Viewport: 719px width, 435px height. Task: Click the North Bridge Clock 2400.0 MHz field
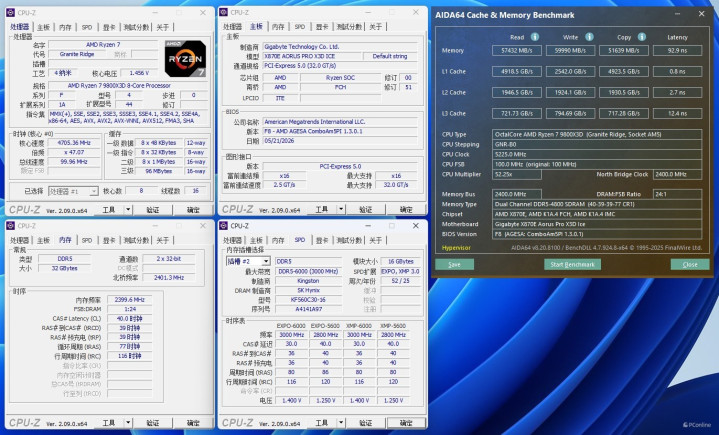[x=677, y=174]
